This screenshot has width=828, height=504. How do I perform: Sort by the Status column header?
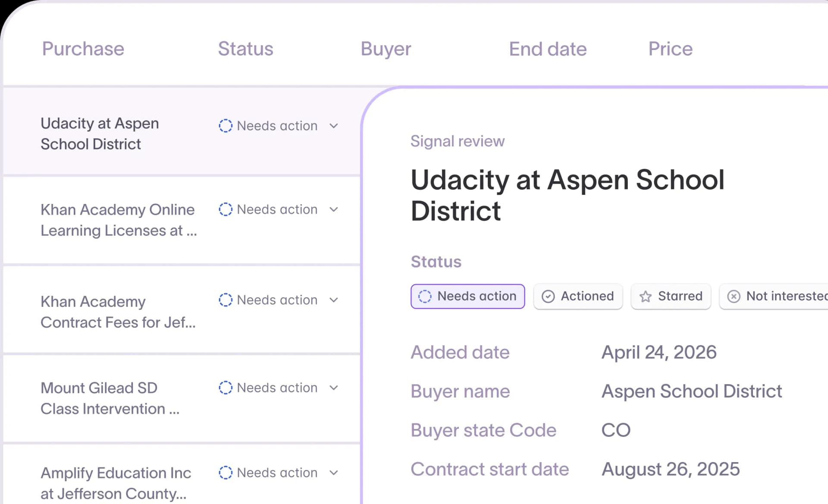(x=245, y=48)
